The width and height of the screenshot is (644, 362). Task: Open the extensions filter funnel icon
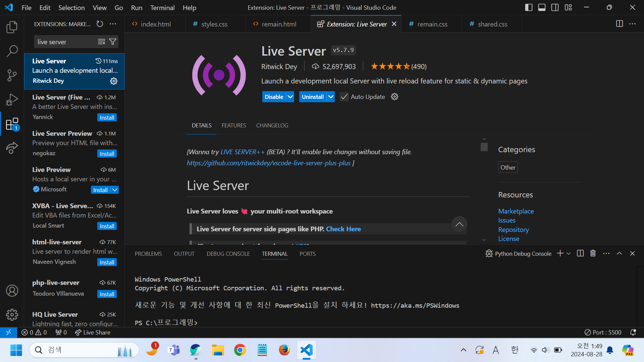coord(113,42)
